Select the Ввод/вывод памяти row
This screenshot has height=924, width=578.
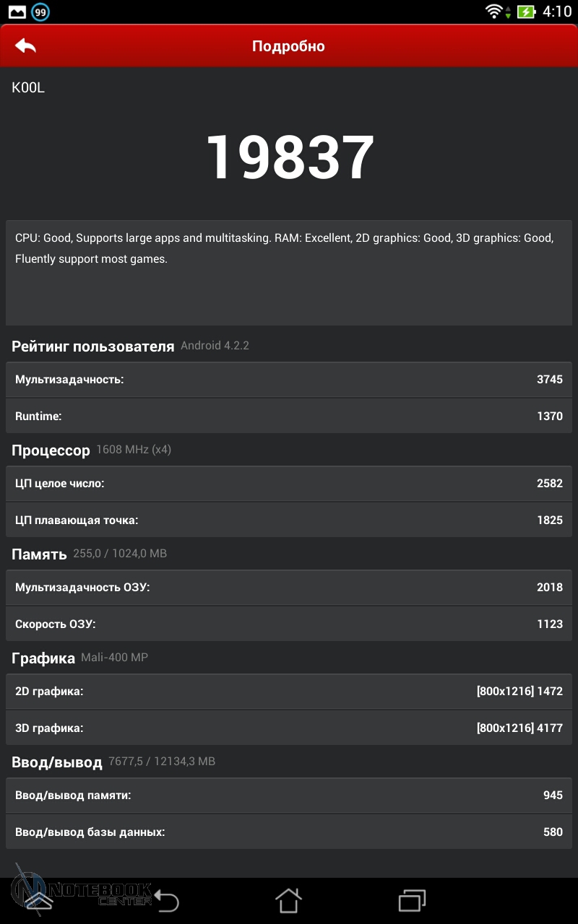coord(289,795)
